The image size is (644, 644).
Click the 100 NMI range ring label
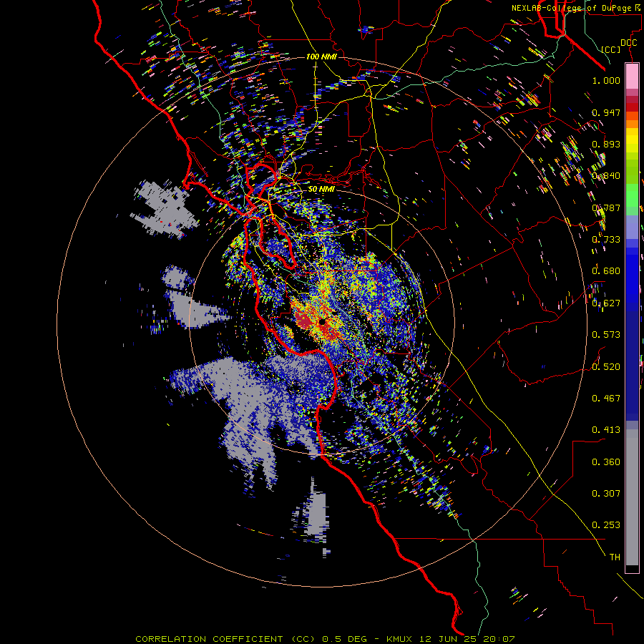click(321, 57)
